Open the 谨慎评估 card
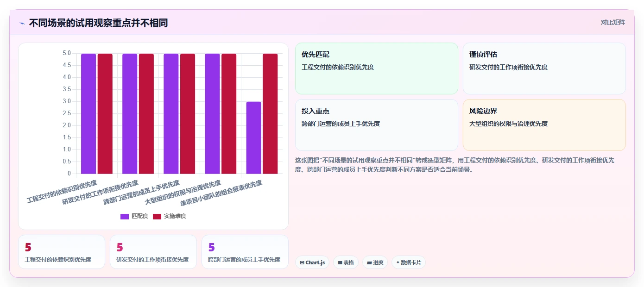This screenshot has height=287, width=644. [544, 69]
